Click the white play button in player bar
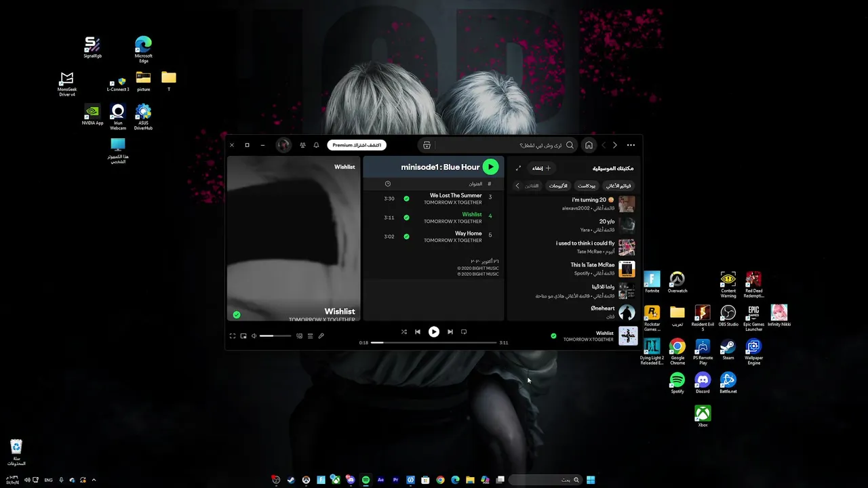This screenshot has width=868, height=488. [x=434, y=332]
